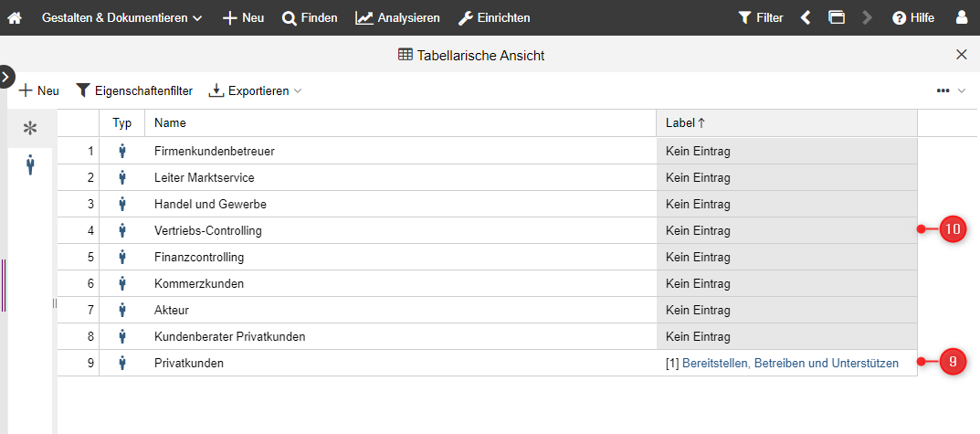Open the global Filter option
The height and width of the screenshot is (434, 980).
[x=761, y=18]
